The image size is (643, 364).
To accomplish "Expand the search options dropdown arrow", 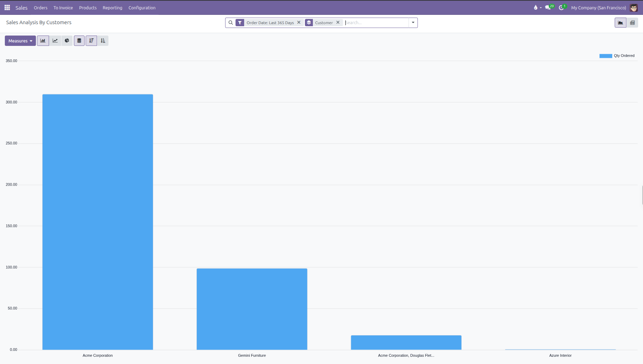I will point(413,23).
